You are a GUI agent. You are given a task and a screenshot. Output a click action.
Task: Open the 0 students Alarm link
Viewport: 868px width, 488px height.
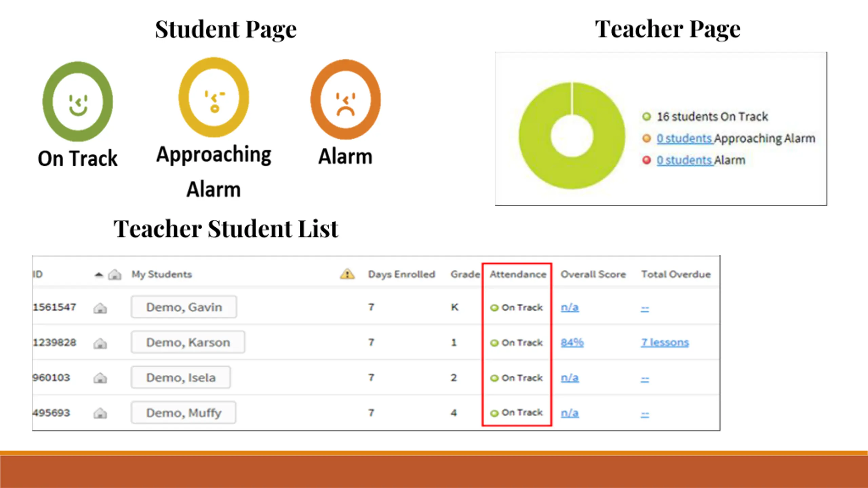(x=685, y=160)
